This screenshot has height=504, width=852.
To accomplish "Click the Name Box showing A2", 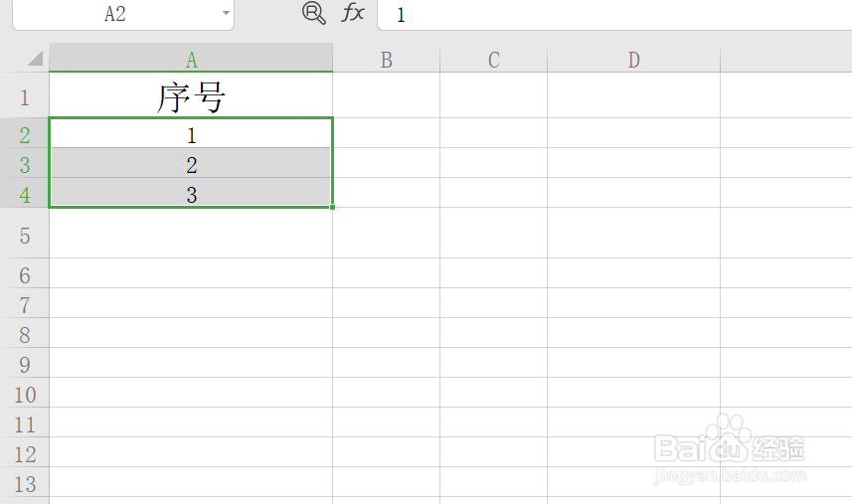I will (x=114, y=14).
